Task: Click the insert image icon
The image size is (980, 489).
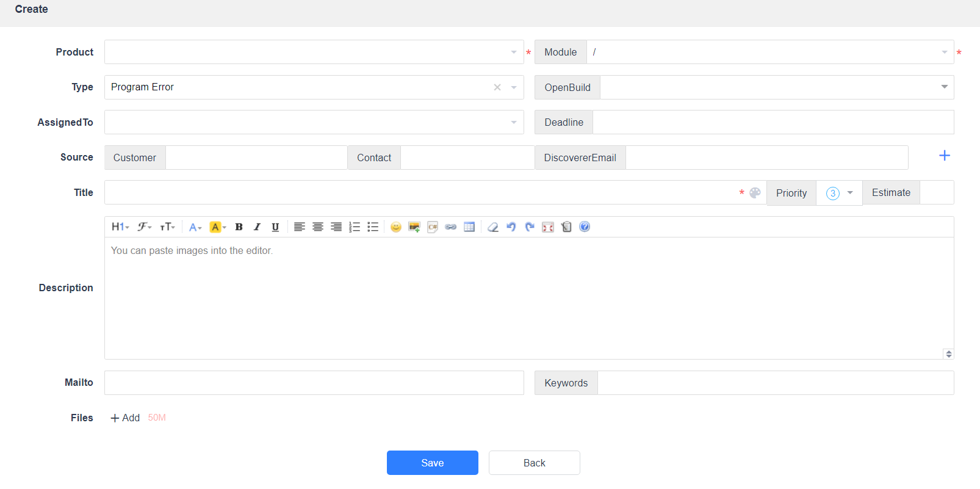Action: click(x=414, y=227)
